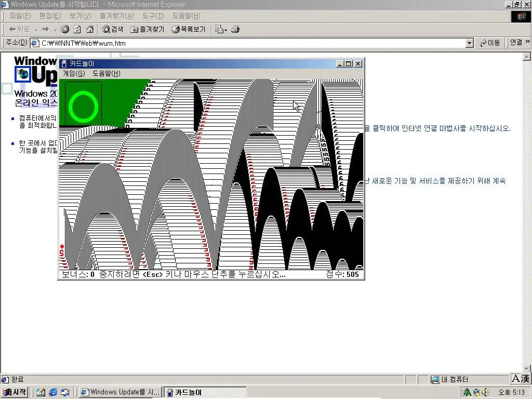Open the 파일(F) menu in Internet Explorer
The width and height of the screenshot is (532, 399).
tap(20, 16)
